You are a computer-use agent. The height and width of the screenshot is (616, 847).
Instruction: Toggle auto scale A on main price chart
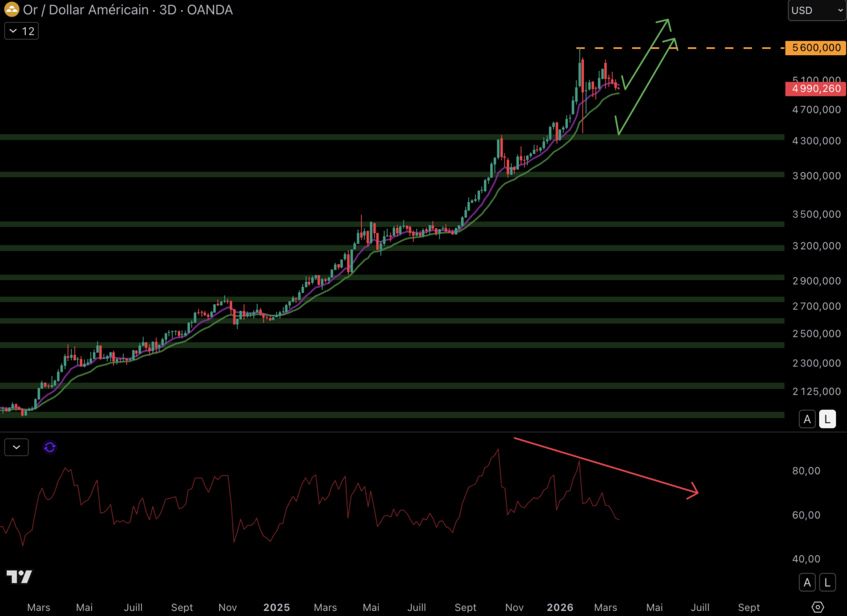[x=807, y=419]
